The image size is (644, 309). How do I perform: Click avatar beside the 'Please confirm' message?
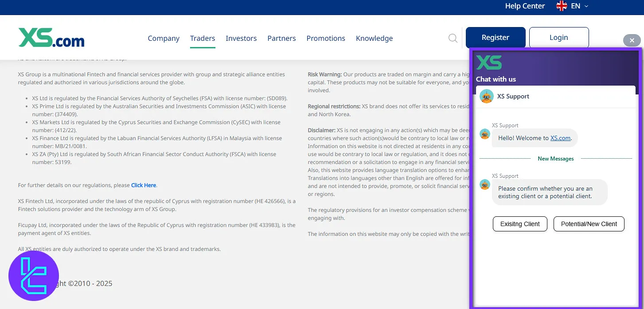pyautogui.click(x=485, y=184)
